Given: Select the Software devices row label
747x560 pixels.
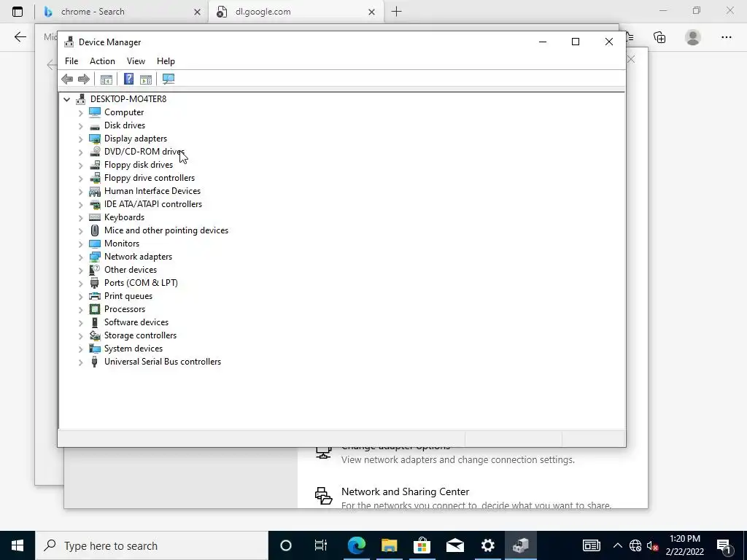Looking at the screenshot, I should click(136, 322).
